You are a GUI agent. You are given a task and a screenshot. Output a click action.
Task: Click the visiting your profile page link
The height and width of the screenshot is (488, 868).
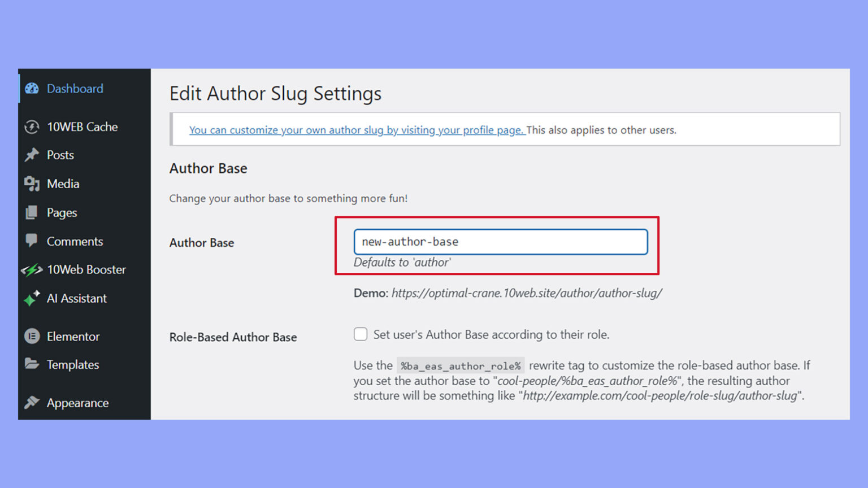[x=357, y=129]
